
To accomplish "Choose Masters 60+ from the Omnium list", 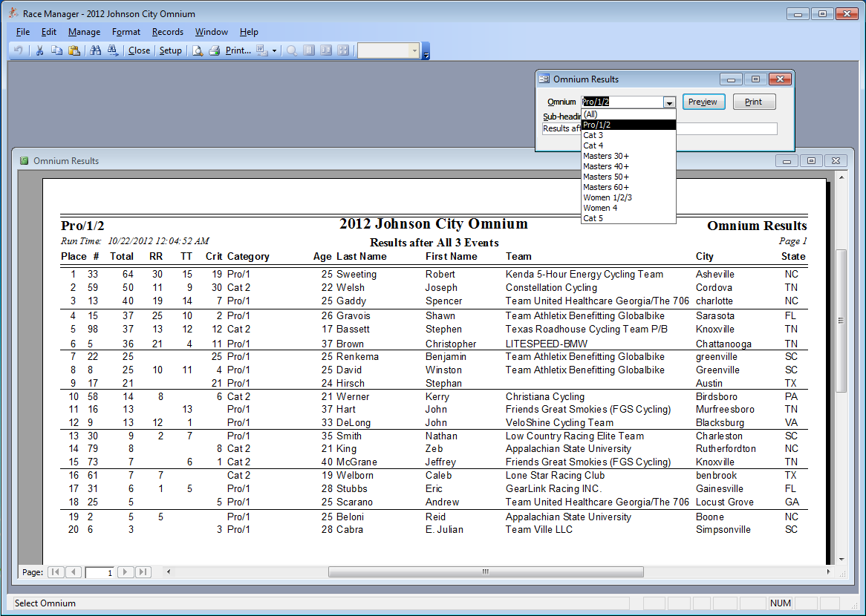I will (628, 188).
